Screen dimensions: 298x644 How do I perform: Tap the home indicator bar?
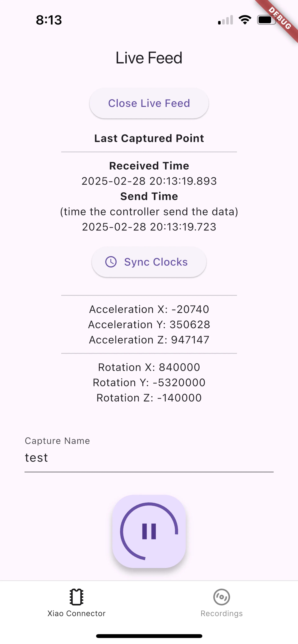149,636
